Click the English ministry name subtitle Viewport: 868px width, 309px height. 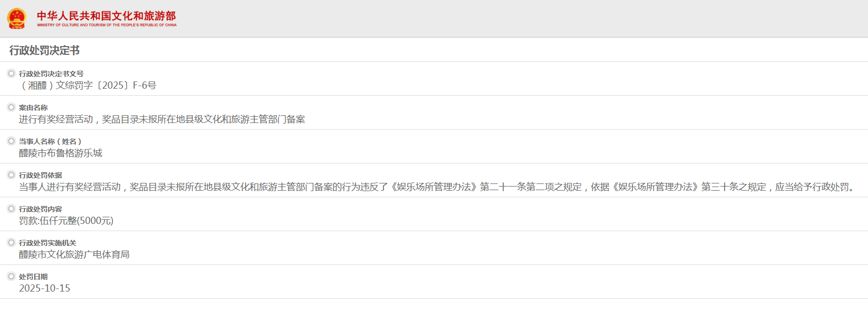click(107, 25)
